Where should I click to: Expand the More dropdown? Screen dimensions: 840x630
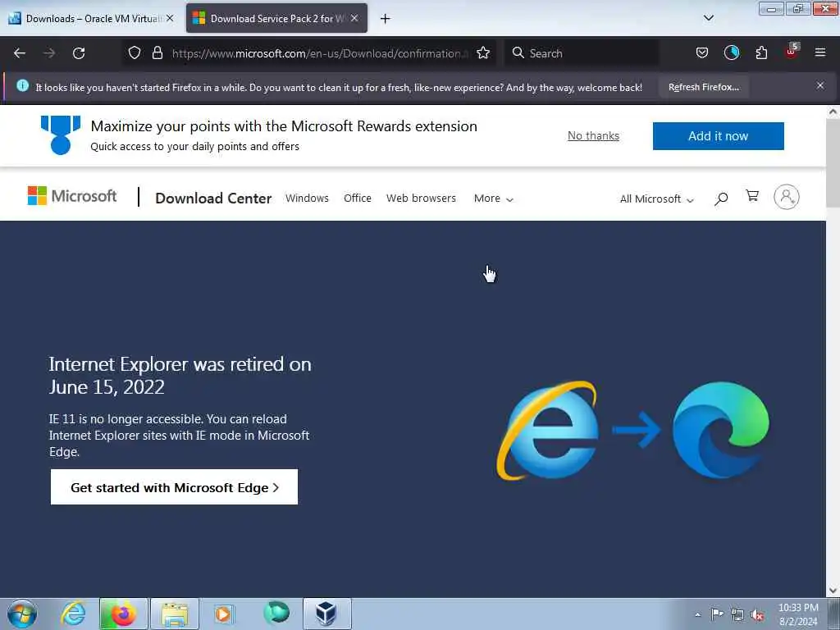[493, 199]
